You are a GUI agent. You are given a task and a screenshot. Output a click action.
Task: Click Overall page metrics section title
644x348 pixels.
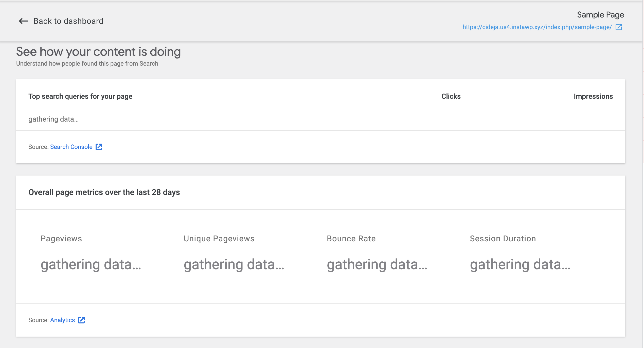[104, 192]
